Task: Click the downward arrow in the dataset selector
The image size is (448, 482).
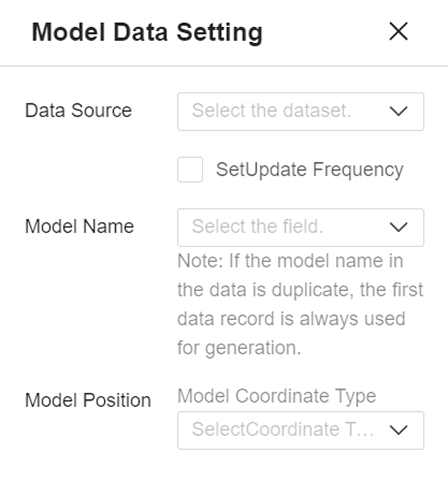Action: pos(398,111)
